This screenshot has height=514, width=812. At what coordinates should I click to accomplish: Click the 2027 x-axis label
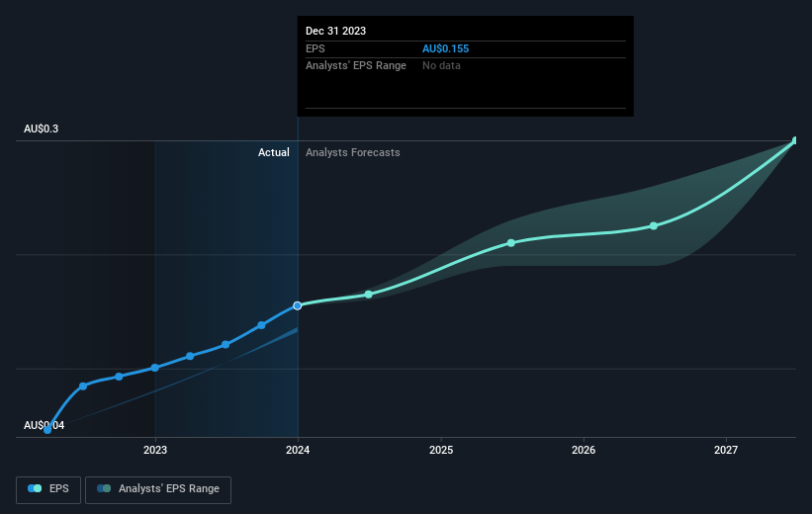726,450
